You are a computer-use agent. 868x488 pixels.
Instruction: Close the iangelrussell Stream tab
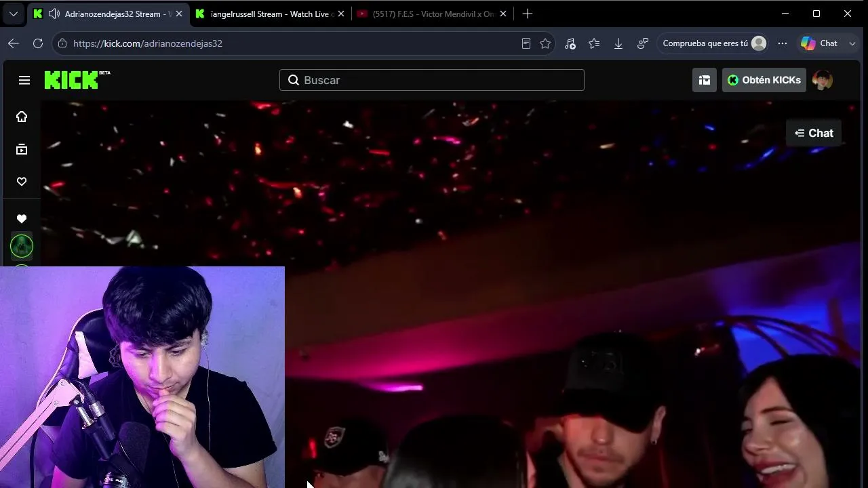[x=341, y=14]
